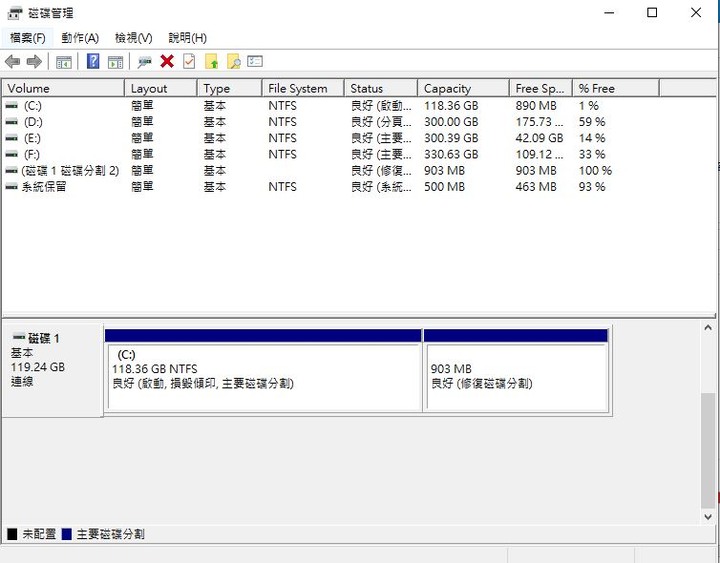
Task: Select the 903 MB recovery partition block
Action: [516, 370]
